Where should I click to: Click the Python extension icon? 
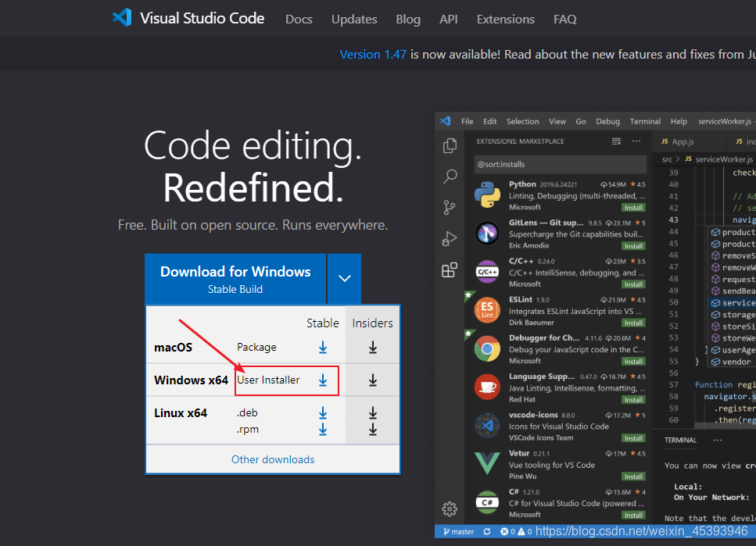point(487,194)
